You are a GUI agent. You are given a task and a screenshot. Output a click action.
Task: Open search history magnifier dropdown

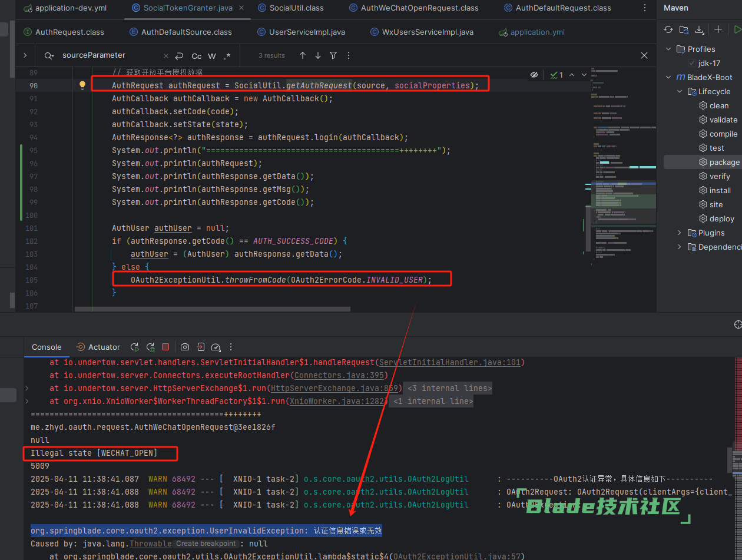click(x=49, y=56)
